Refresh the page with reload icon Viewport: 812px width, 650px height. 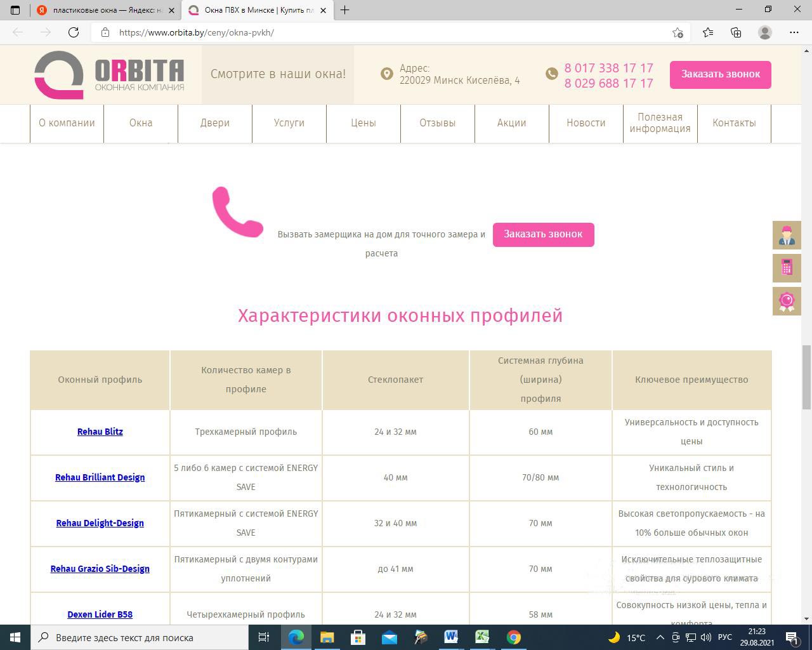74,32
